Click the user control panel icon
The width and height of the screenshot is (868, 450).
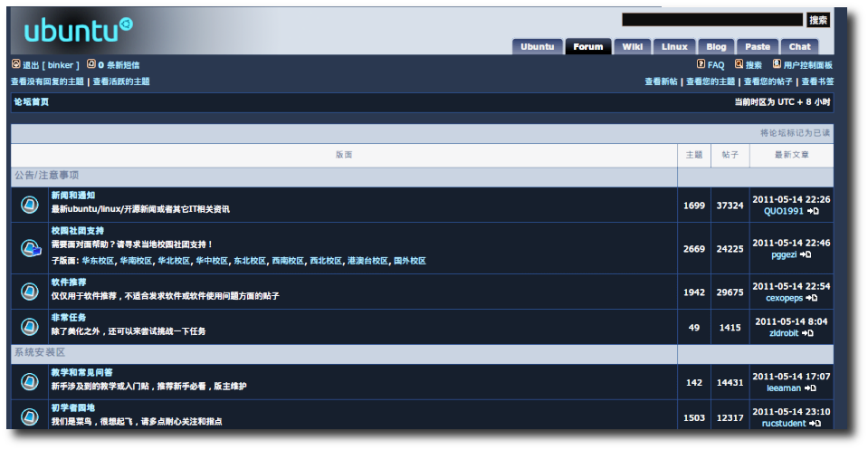777,64
